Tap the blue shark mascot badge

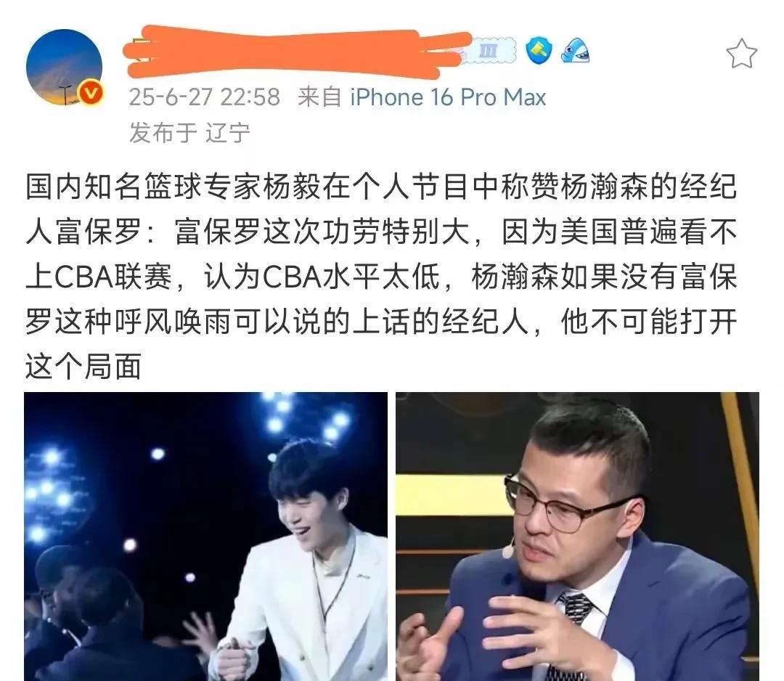click(575, 51)
